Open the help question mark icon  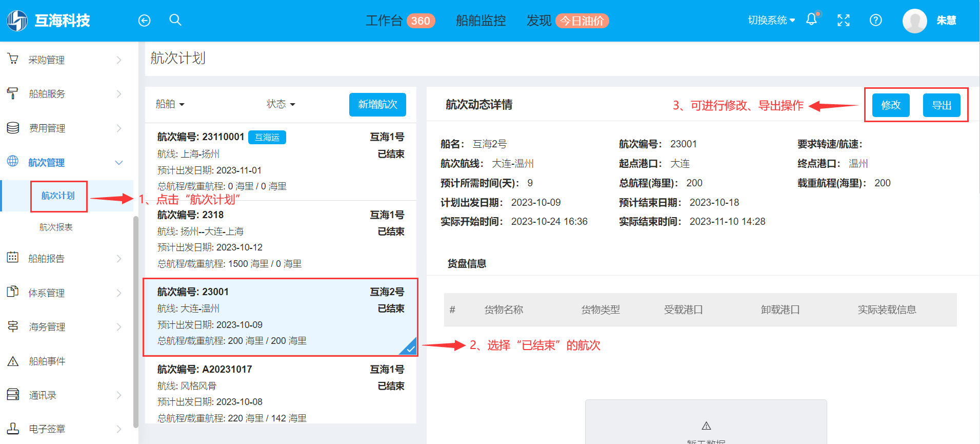876,20
